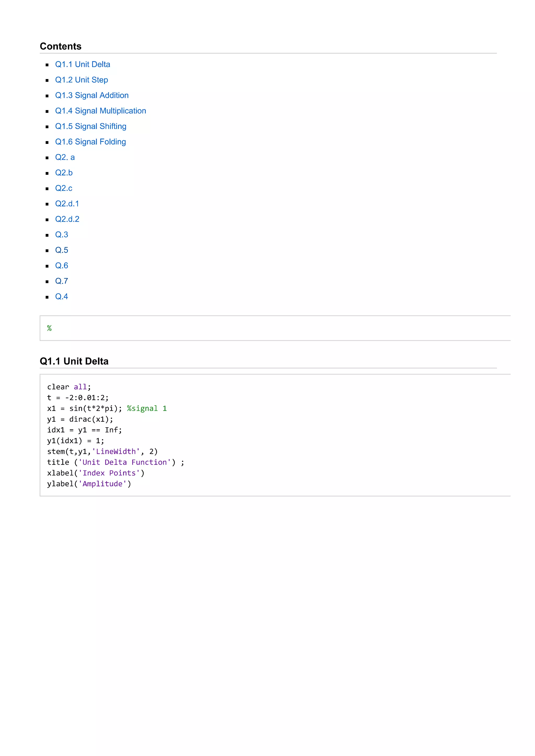
Task: Click the dirac(x1) code line
Action: [80, 419]
